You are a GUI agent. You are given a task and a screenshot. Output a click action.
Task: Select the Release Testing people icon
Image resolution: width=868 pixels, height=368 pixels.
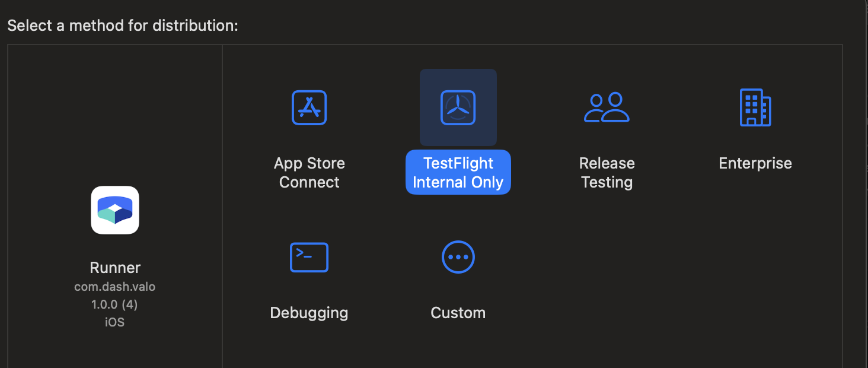pyautogui.click(x=607, y=107)
